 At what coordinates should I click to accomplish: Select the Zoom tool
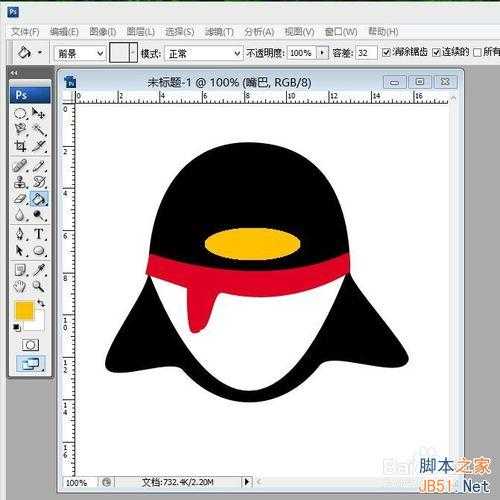(x=39, y=286)
